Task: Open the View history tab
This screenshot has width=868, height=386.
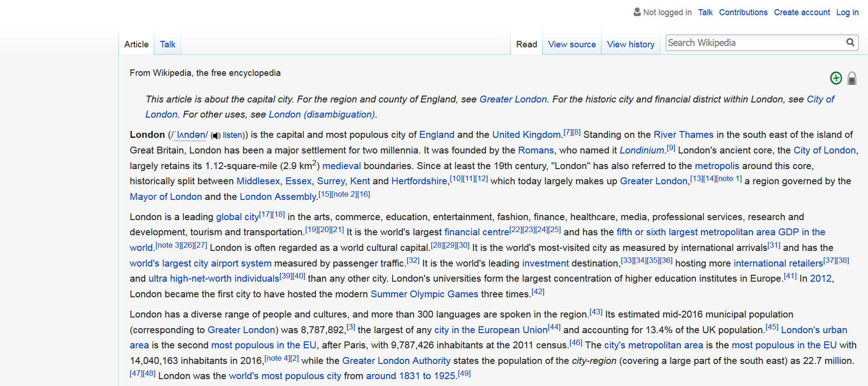Action: click(630, 45)
